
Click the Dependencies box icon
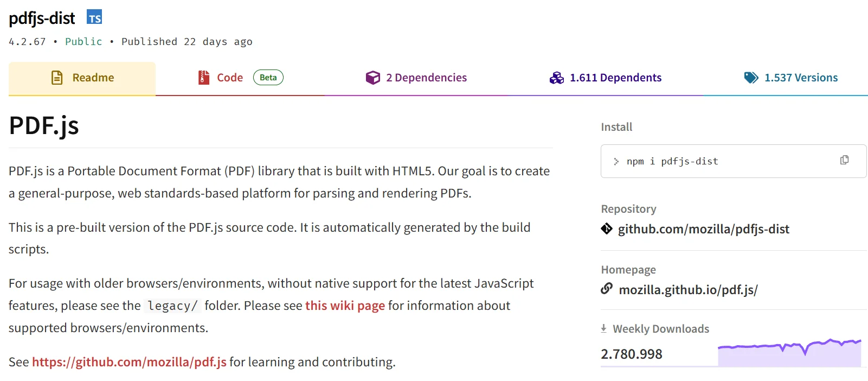point(373,78)
